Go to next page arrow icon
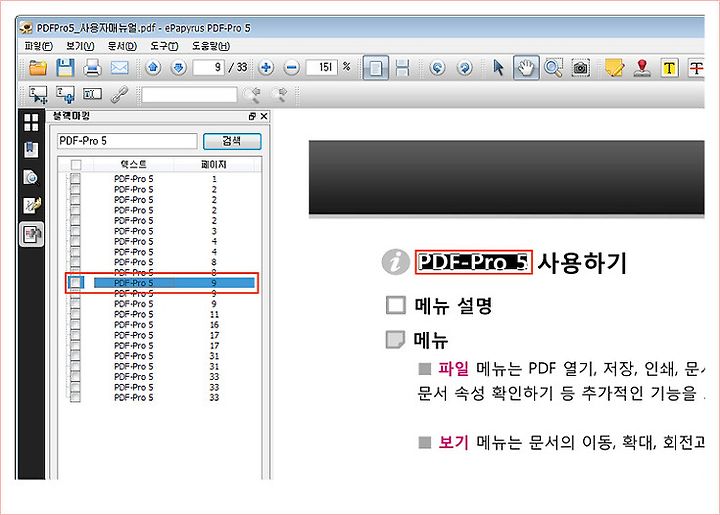This screenshot has height=515, width=720. point(179,68)
